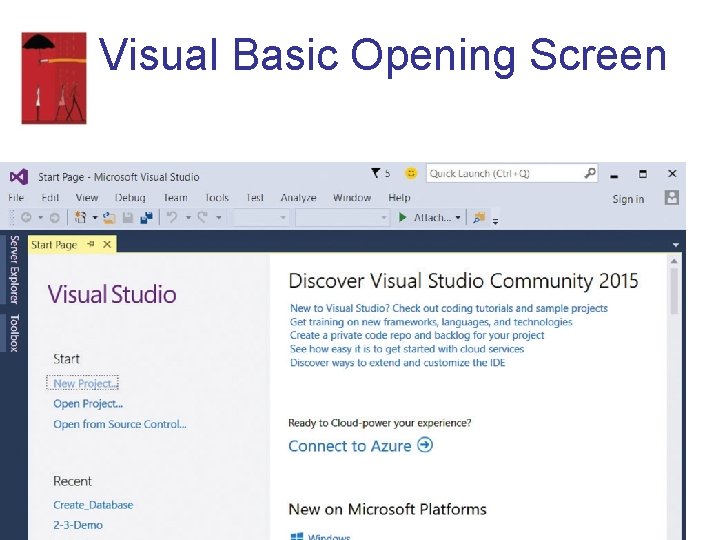This screenshot has height=540, width=720.
Task: Click the green Start arrow icon
Action: [x=403, y=217]
